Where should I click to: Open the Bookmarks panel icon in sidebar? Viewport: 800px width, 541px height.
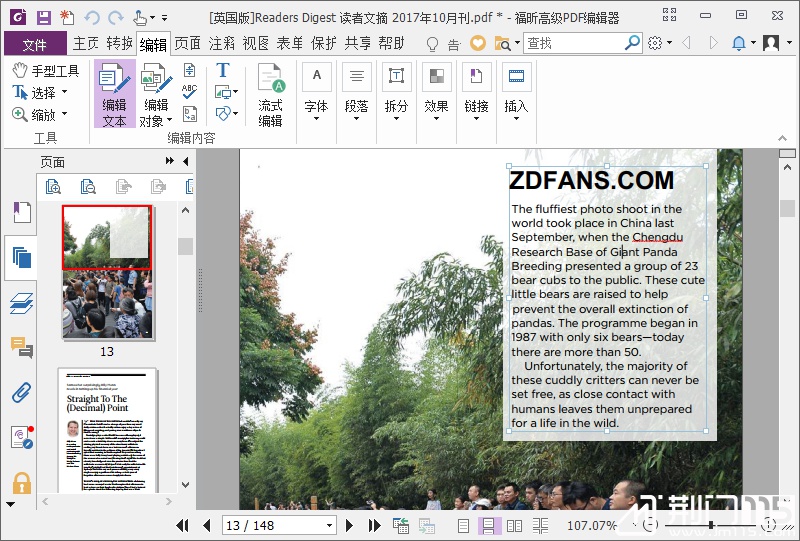(21, 212)
